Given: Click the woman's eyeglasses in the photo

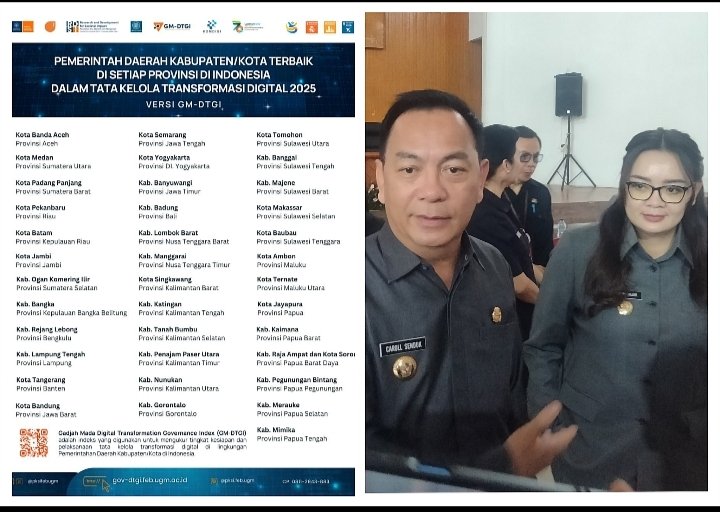Looking at the screenshot, I should tap(656, 191).
